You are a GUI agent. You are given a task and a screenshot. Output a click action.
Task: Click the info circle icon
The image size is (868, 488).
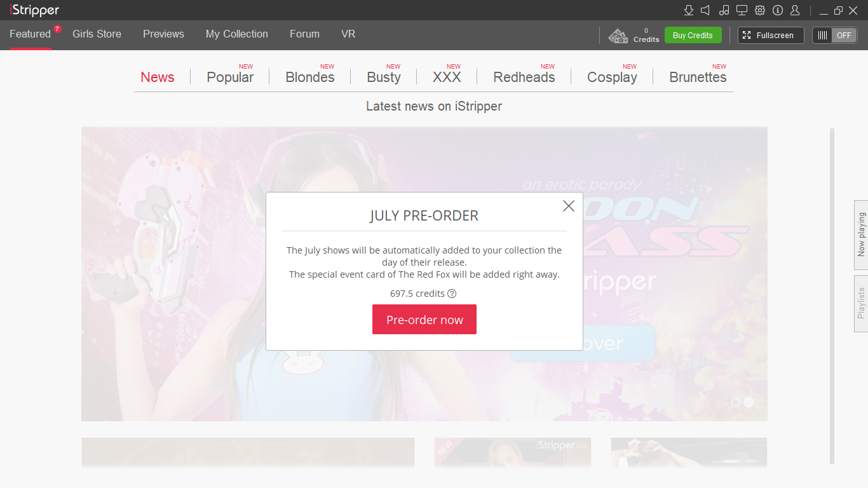pos(777,10)
